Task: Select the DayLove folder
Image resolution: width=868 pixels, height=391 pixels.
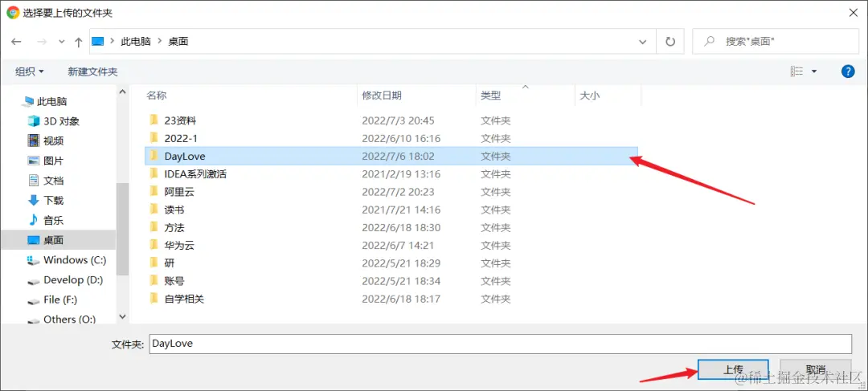Action: pos(391,156)
